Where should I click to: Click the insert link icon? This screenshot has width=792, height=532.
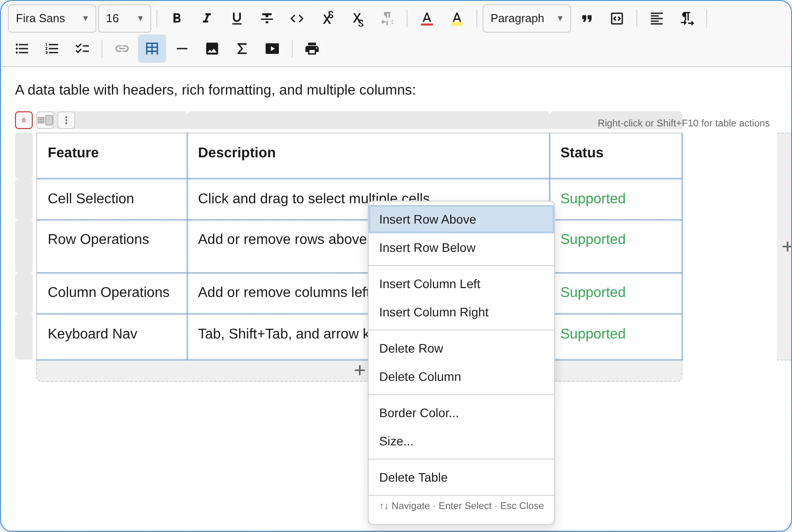click(x=122, y=49)
